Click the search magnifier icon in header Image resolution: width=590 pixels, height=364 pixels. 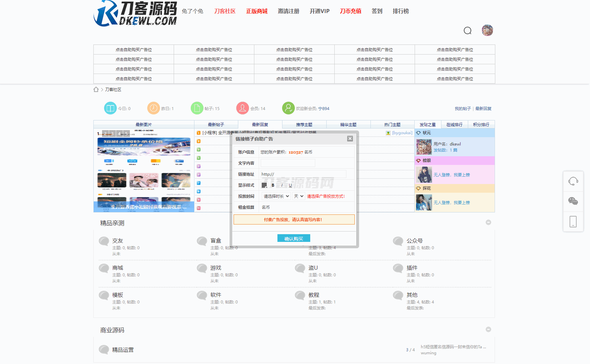pyautogui.click(x=468, y=31)
